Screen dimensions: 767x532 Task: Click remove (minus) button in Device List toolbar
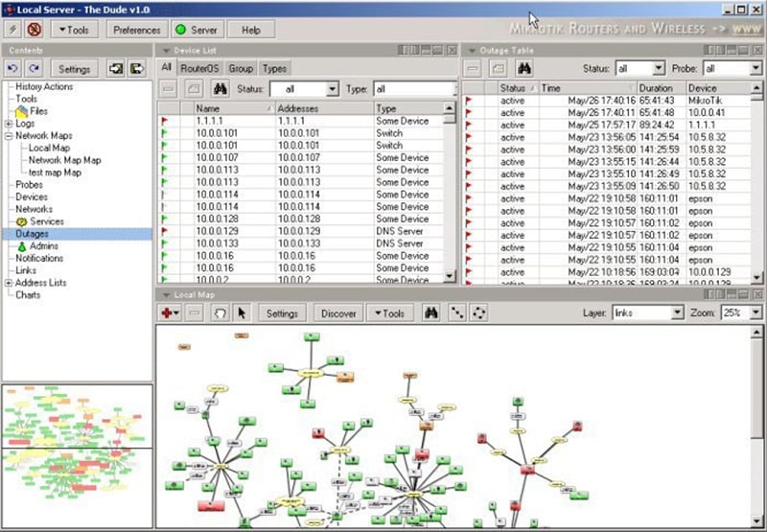tap(169, 89)
